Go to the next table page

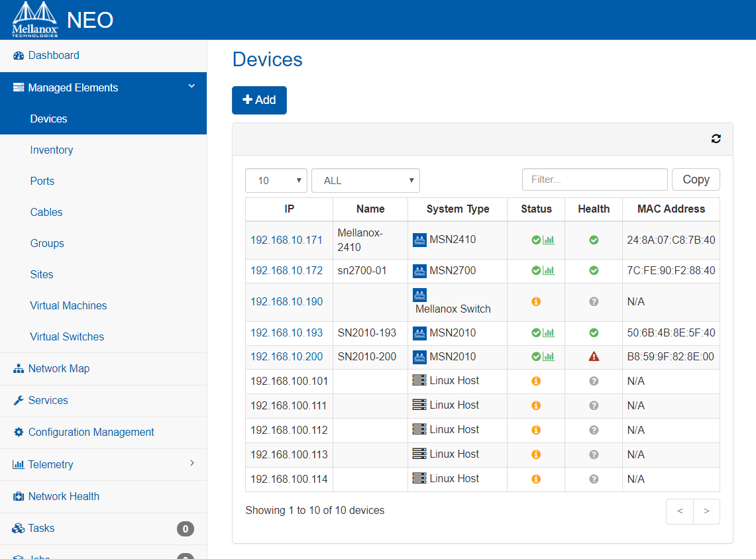click(706, 511)
